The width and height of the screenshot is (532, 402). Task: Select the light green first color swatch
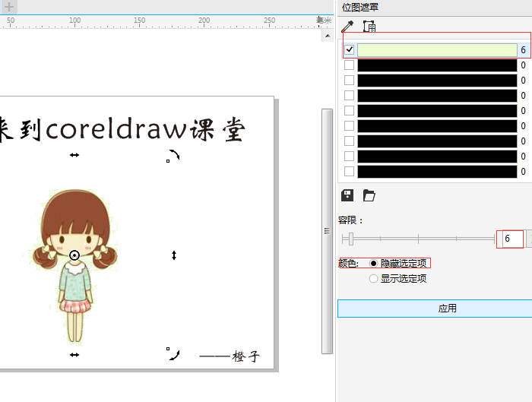tap(437, 50)
